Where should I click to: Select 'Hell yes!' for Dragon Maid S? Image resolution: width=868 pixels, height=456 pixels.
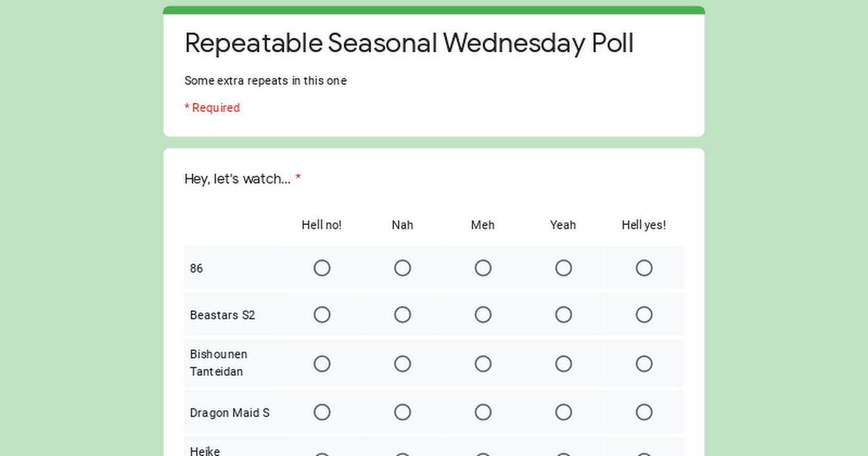[x=644, y=413]
